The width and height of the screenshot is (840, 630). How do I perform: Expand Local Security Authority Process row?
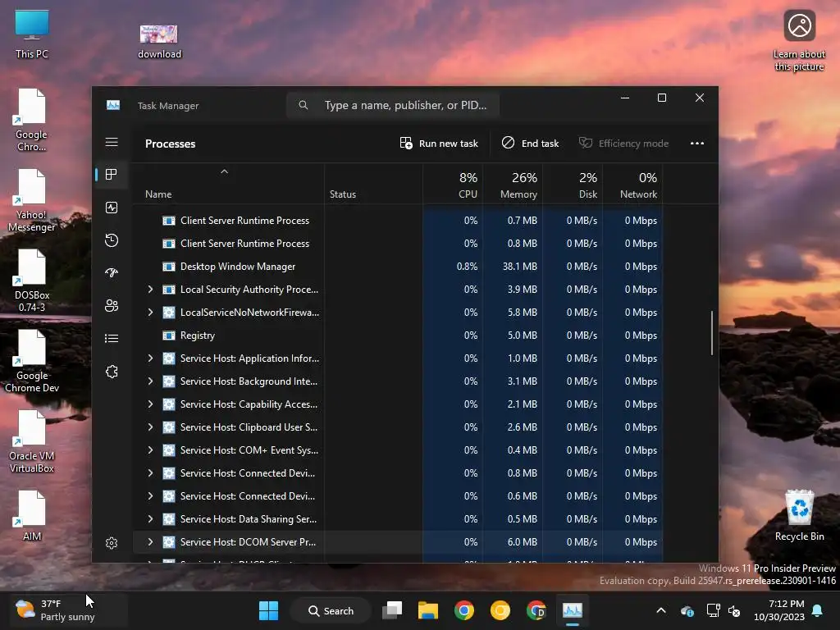151,290
